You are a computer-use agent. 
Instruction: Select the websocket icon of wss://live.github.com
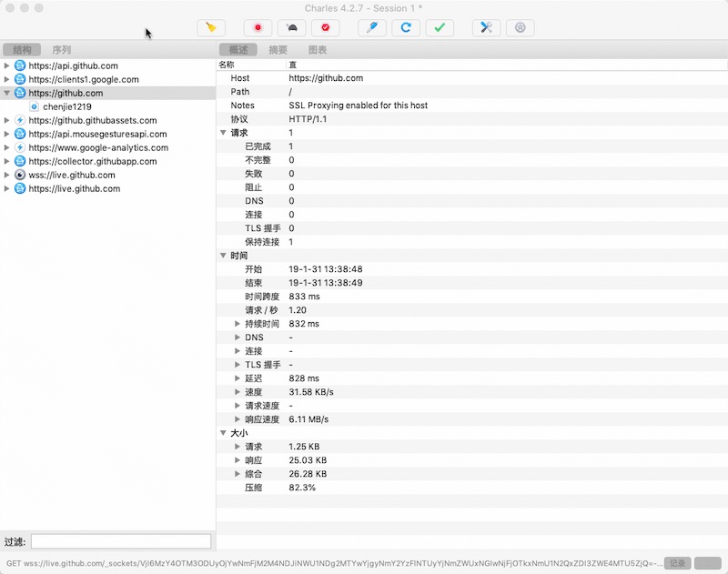tap(20, 175)
